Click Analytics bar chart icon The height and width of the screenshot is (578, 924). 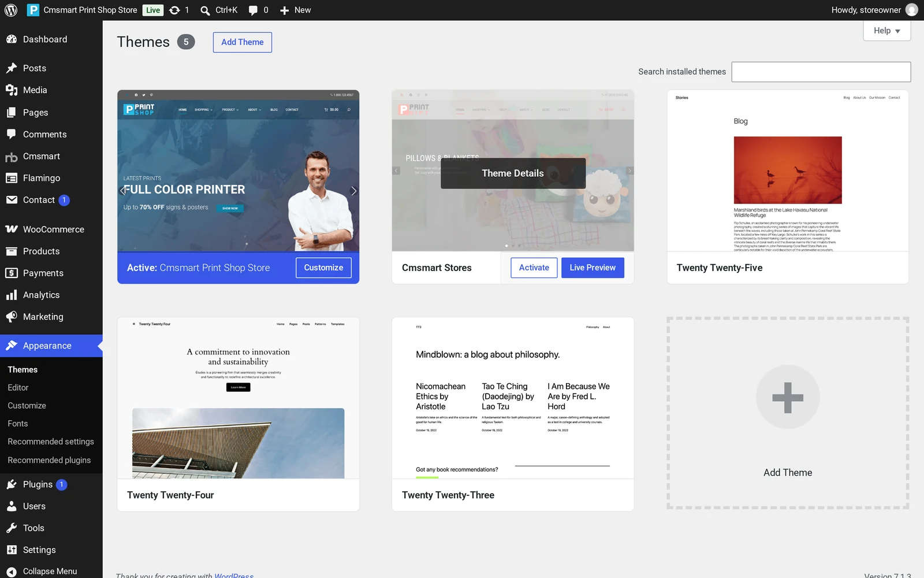pos(12,295)
